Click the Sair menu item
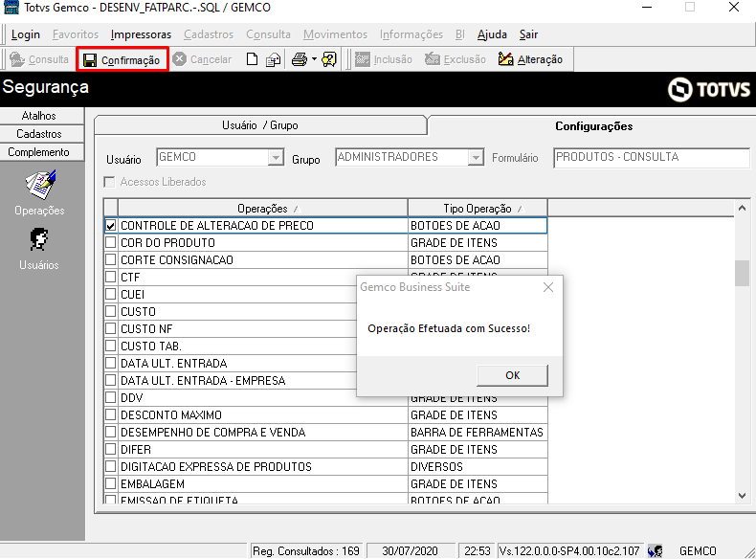 pyautogui.click(x=528, y=34)
